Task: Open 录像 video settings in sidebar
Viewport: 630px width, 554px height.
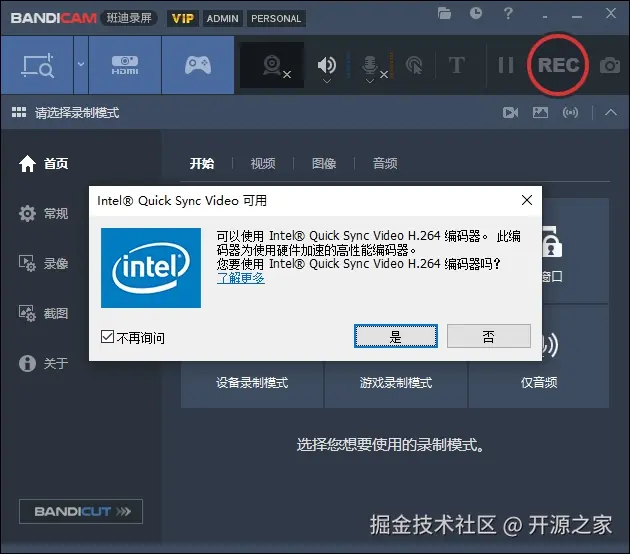Action: click(43, 264)
